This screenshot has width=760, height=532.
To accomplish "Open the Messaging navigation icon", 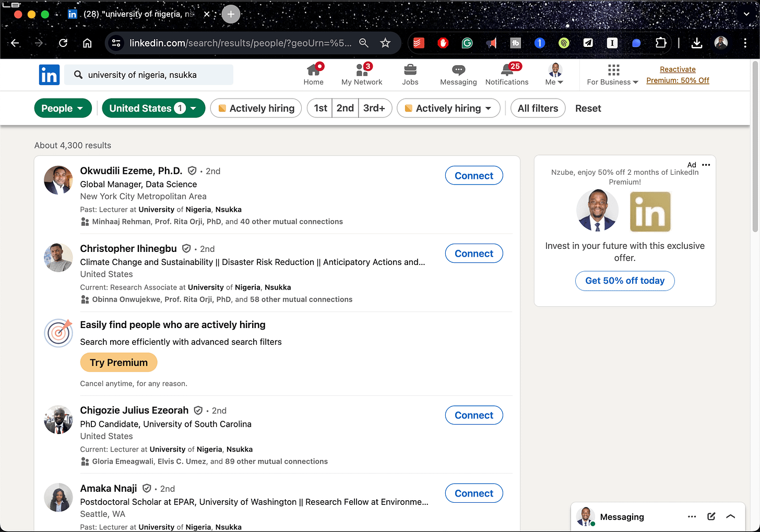I will (458, 75).
